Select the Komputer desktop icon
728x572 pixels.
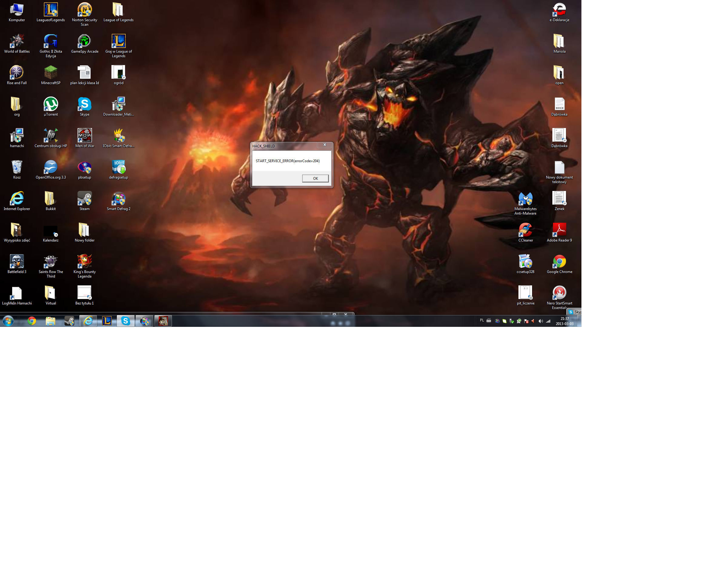pyautogui.click(x=17, y=12)
